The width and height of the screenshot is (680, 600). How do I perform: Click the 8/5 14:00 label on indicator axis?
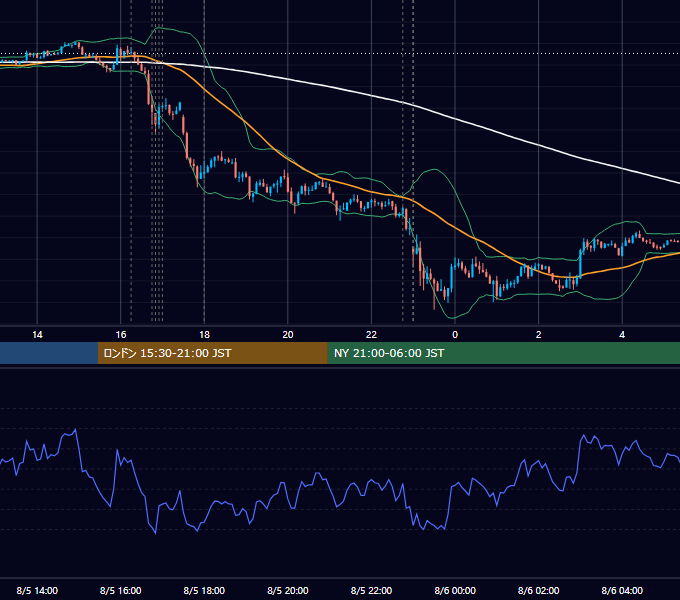coord(37,590)
